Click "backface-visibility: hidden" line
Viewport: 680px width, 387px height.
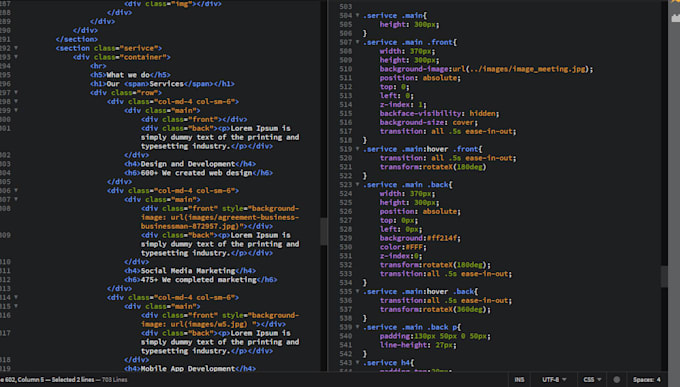point(439,113)
